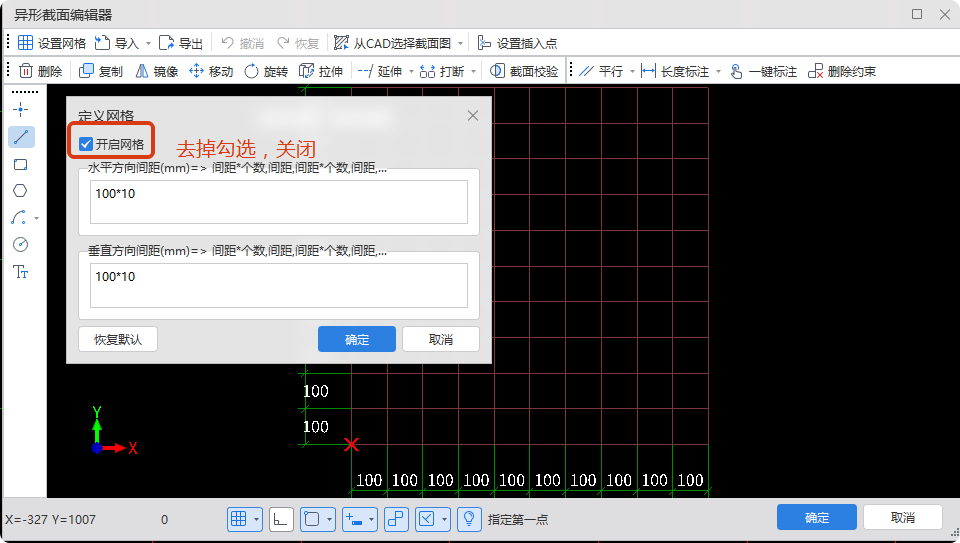
Task: Click the 撤消 undo button
Action: point(242,43)
